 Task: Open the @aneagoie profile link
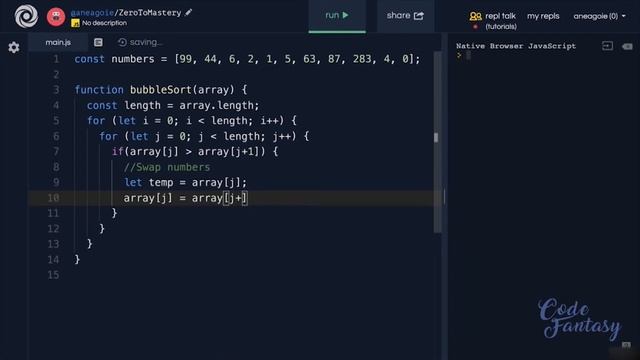(x=92, y=13)
